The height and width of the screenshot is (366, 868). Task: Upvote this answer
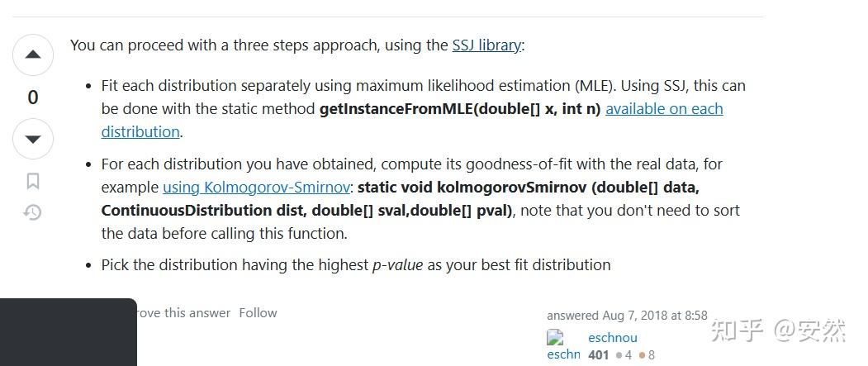coord(33,55)
